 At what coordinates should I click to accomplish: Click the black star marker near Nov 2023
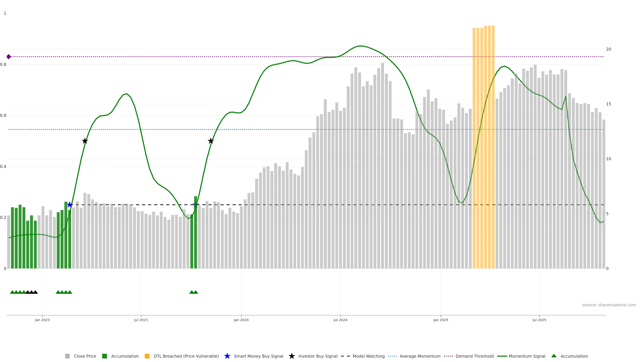211,141
